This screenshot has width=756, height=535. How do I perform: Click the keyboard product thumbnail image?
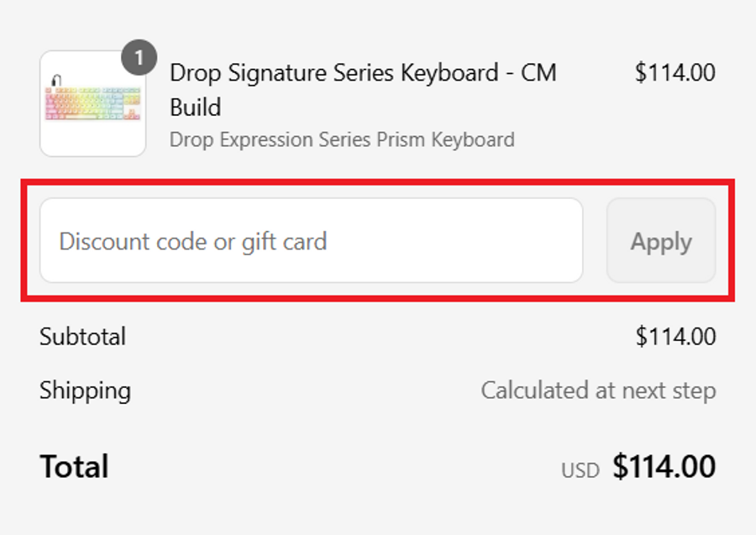(x=92, y=104)
